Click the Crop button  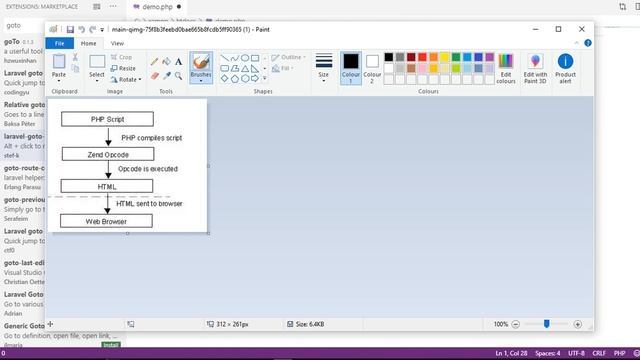tap(122, 57)
